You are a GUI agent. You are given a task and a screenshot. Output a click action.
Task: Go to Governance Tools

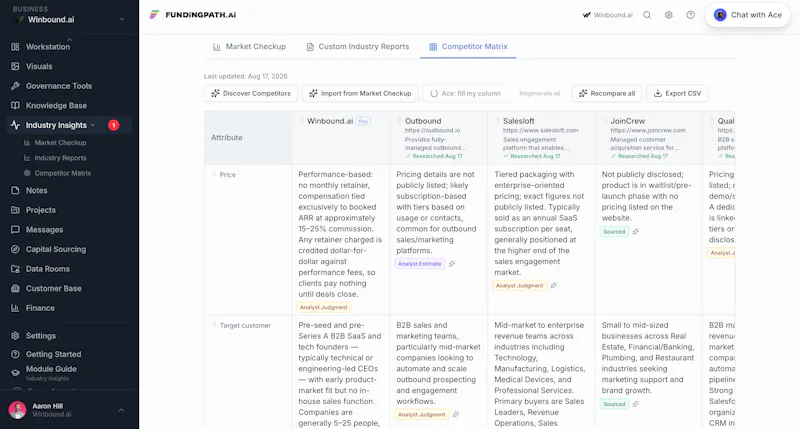(x=59, y=86)
